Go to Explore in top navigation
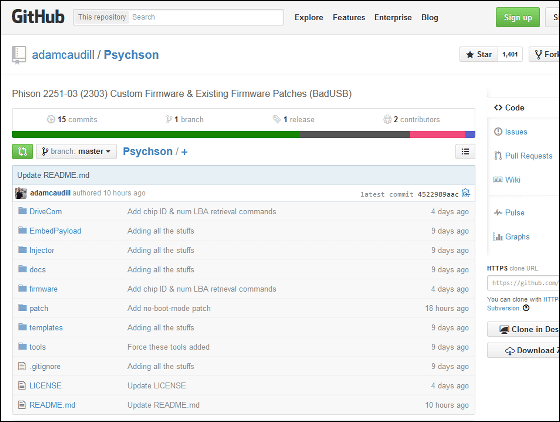This screenshot has width=560, height=422. tap(309, 17)
